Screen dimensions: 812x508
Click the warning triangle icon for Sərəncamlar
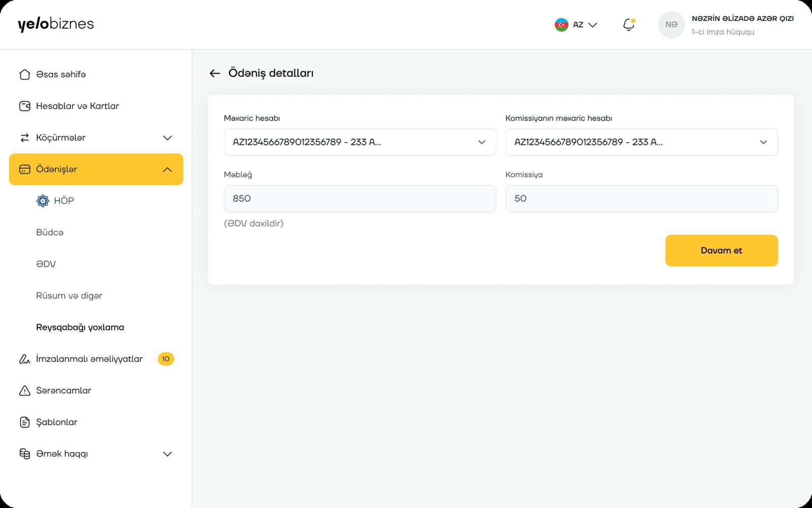24,391
